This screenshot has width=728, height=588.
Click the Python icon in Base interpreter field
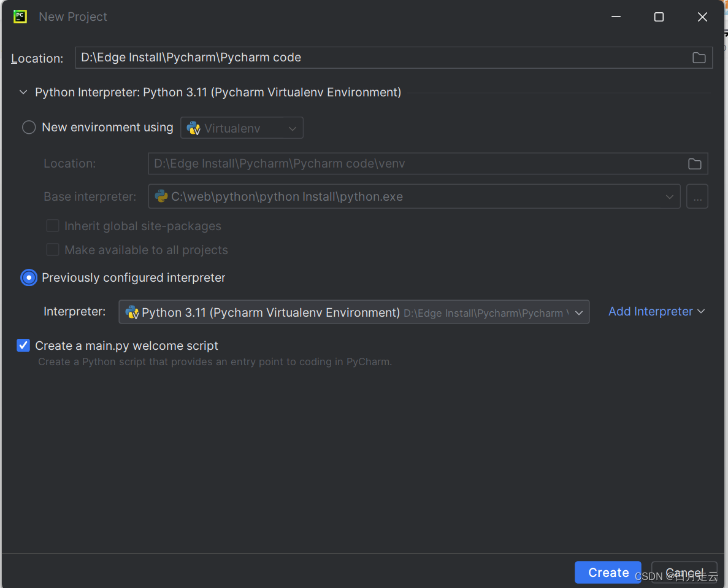click(x=161, y=196)
